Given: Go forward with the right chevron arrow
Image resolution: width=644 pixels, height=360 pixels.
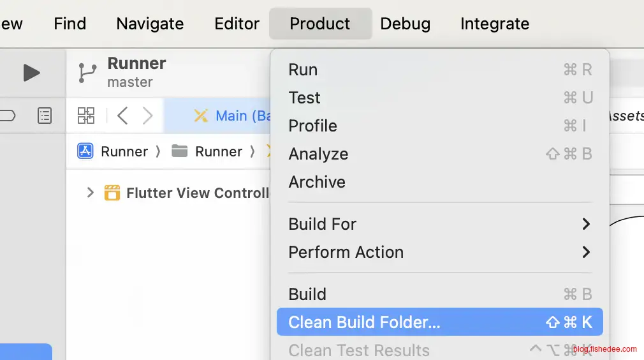Looking at the screenshot, I should coord(147,116).
